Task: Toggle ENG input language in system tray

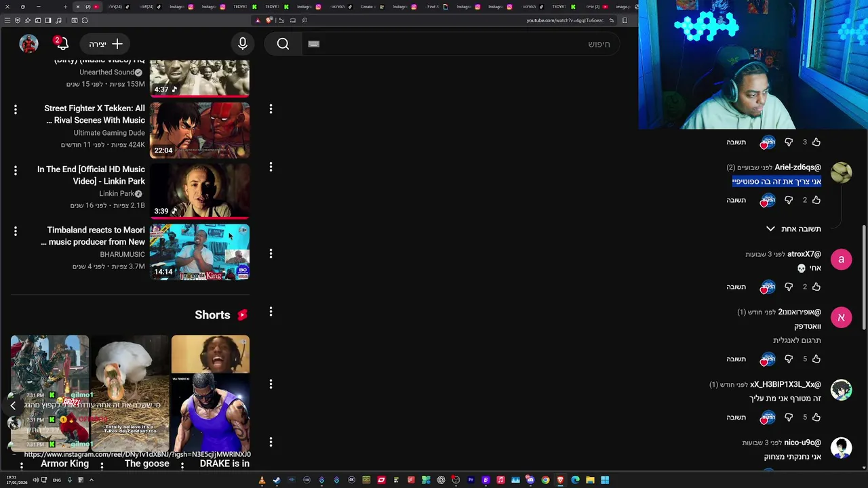Action: (x=56, y=480)
